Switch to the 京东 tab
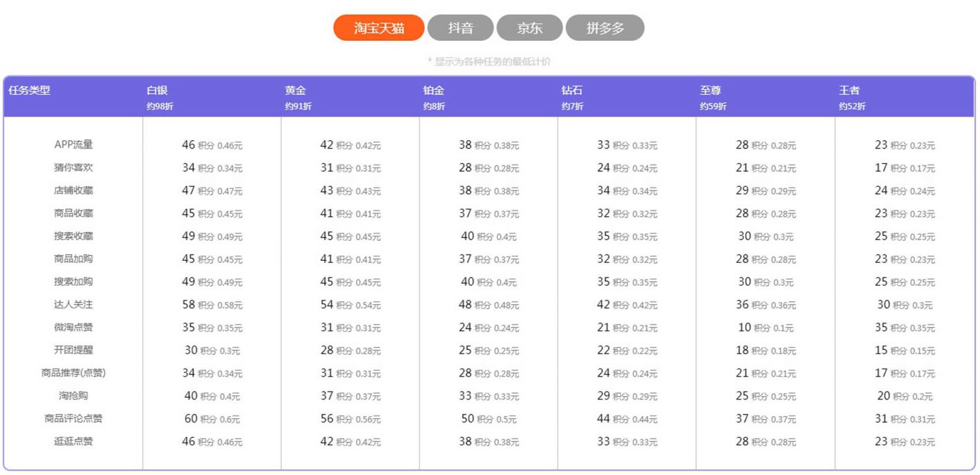 (530, 27)
